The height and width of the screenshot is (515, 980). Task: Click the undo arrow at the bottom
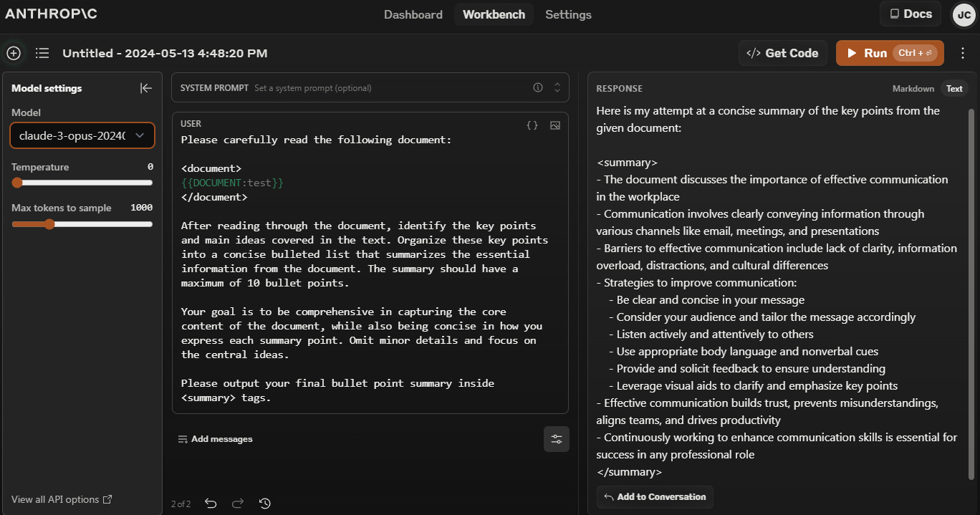coord(210,504)
